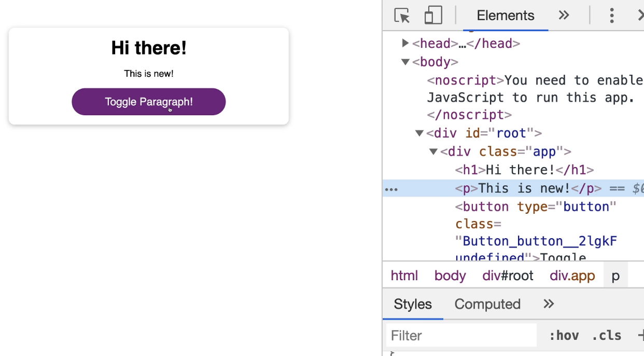Open the styles sidebar overflow chevron
Viewport: 644px width, 356px height.
pos(548,304)
